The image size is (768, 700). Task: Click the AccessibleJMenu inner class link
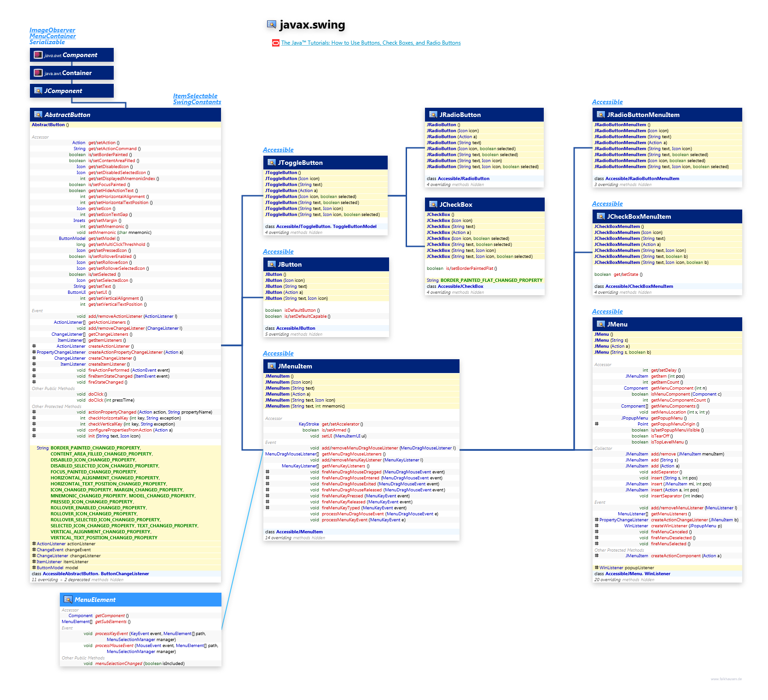coord(623,574)
